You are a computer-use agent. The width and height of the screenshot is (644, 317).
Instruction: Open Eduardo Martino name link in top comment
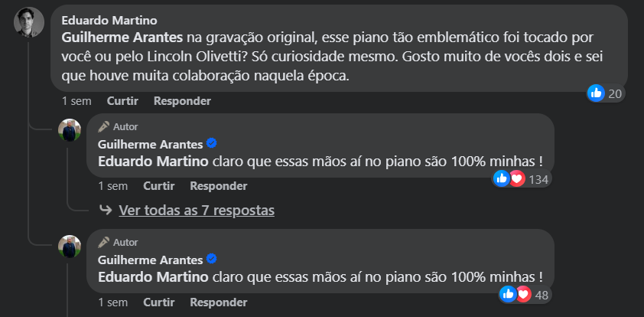109,20
